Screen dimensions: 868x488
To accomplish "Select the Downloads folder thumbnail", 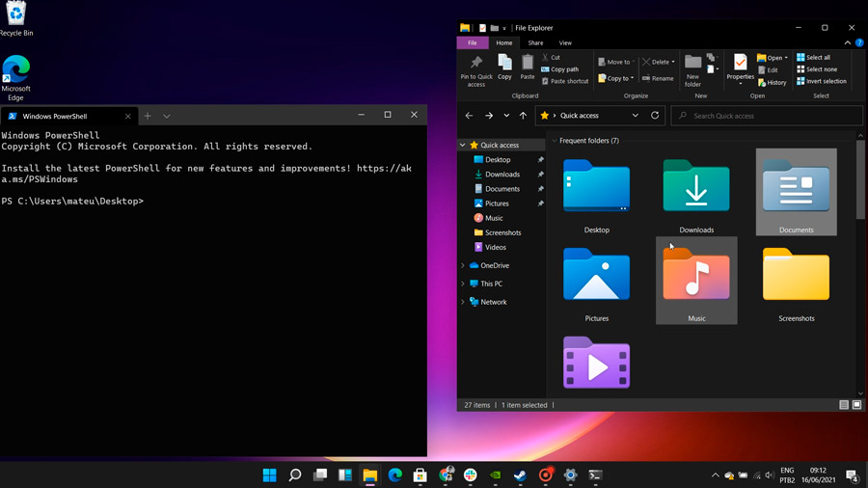I will tap(696, 192).
